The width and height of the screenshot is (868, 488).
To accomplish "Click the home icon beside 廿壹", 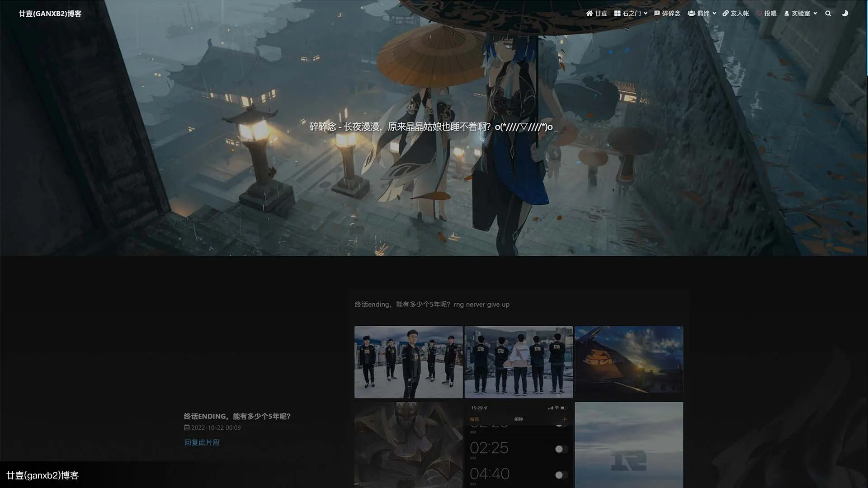I will pyautogui.click(x=589, y=14).
